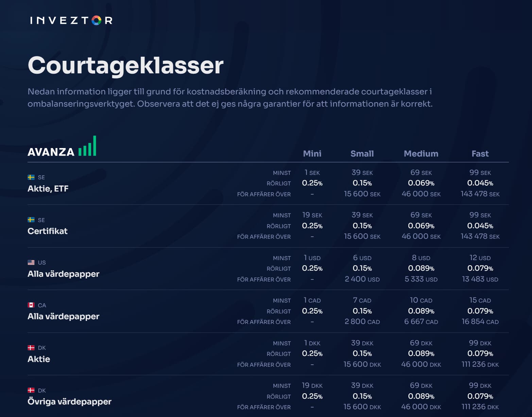Select the Mini column header
Screen dimensions: 532x417
pyautogui.click(x=312, y=153)
